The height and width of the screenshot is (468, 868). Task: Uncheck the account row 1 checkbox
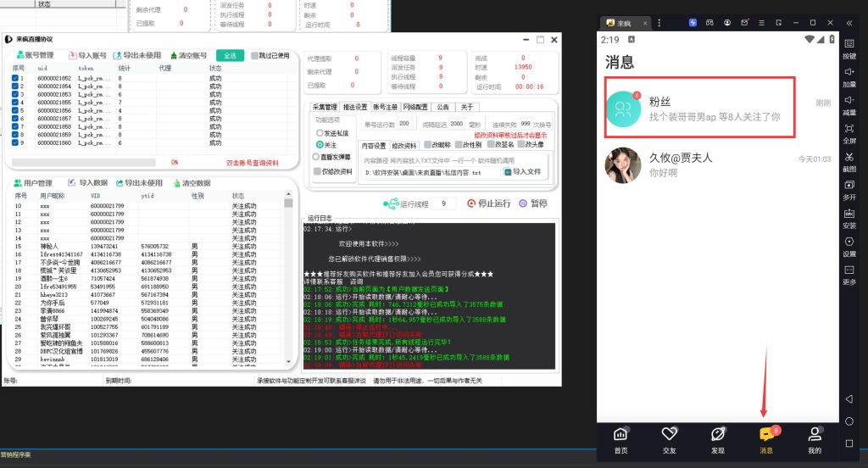tap(15, 77)
